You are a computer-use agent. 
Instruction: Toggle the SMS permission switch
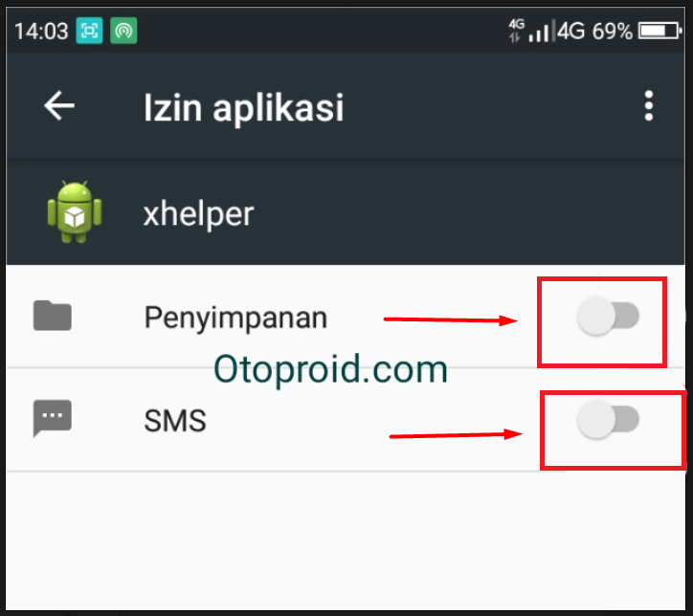pyautogui.click(x=608, y=419)
